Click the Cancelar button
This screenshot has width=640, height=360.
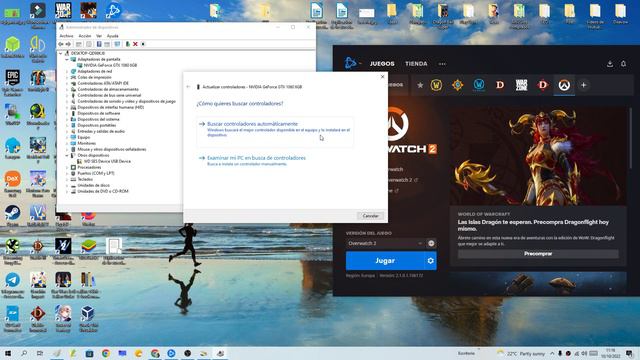click(370, 216)
